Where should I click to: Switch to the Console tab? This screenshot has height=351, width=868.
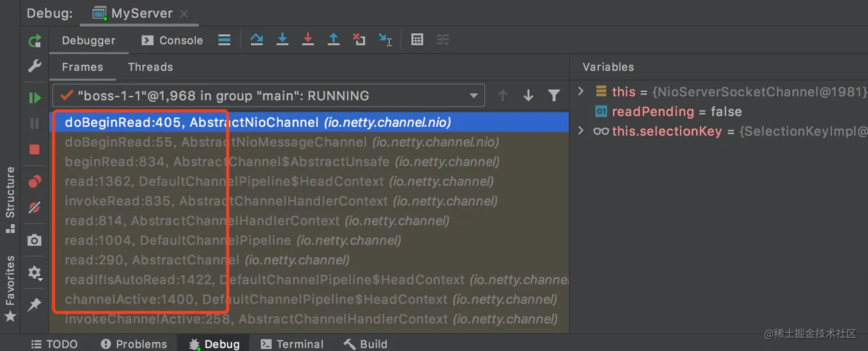click(x=172, y=40)
